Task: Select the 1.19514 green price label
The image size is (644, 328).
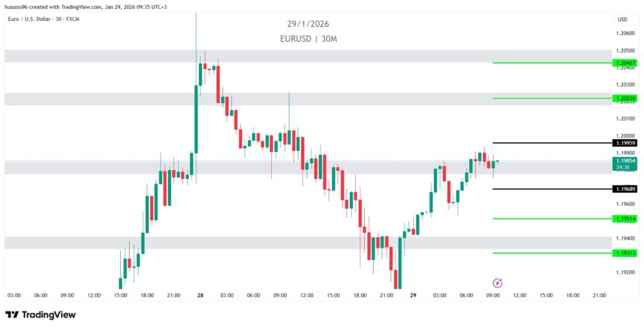Action: point(626,219)
